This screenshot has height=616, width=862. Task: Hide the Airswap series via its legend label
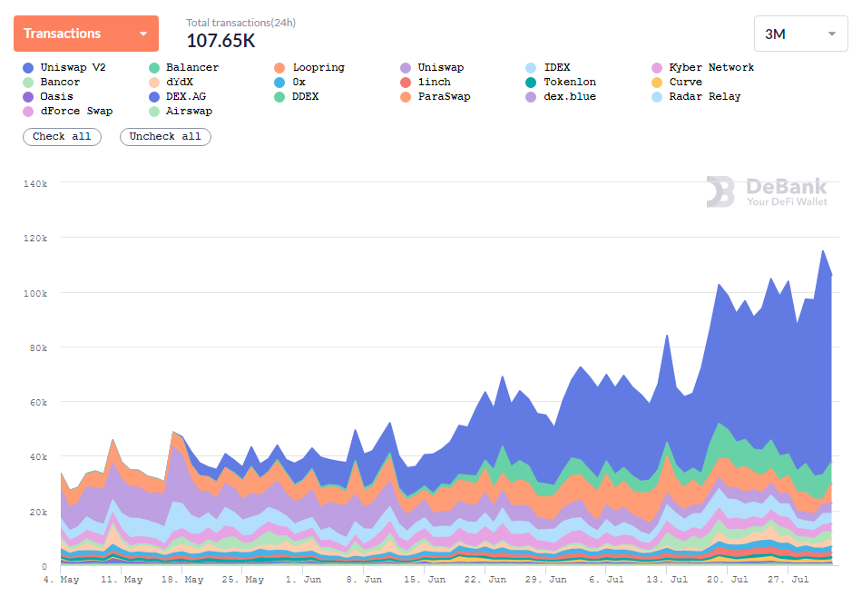point(189,111)
